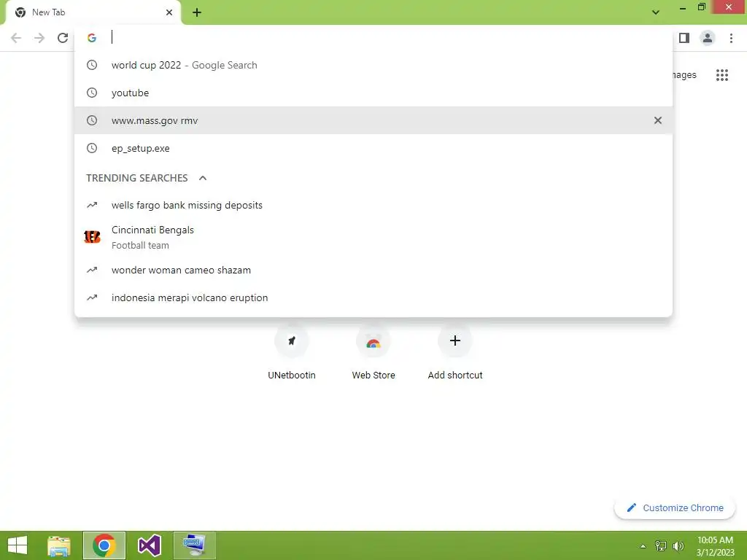
Task: Open File Explorer from taskbar
Action: (59, 545)
